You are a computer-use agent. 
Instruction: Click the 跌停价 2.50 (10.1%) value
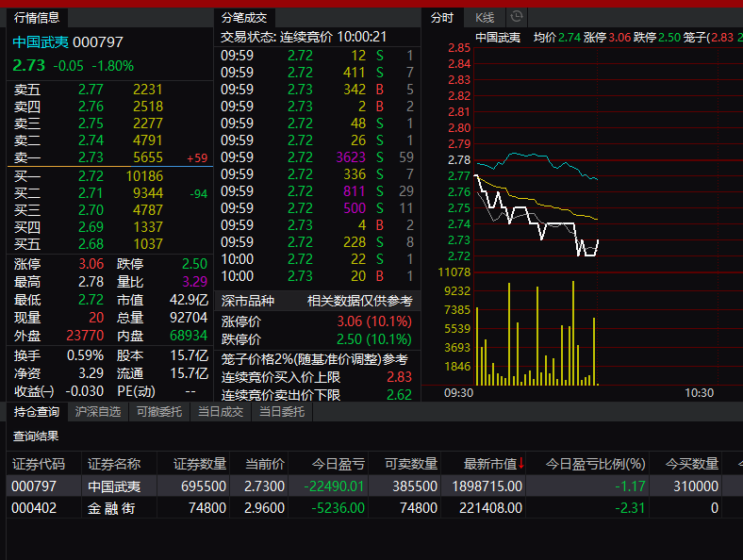(374, 339)
